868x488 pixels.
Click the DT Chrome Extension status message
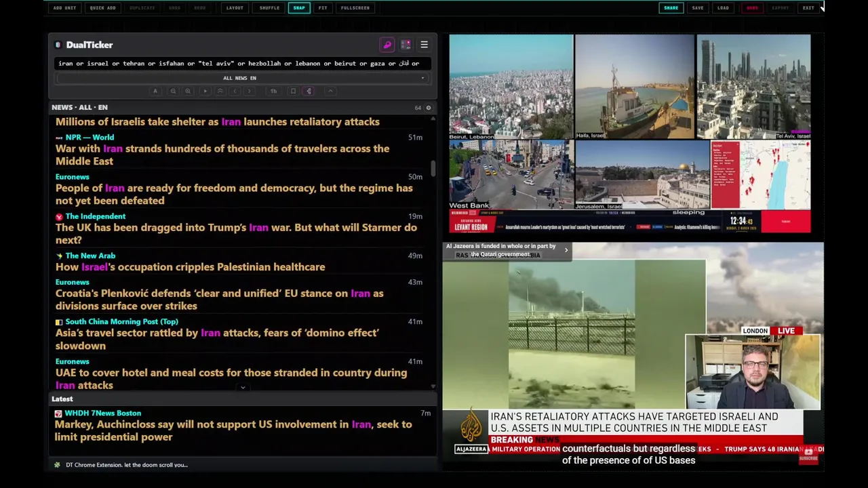pyautogui.click(x=127, y=465)
